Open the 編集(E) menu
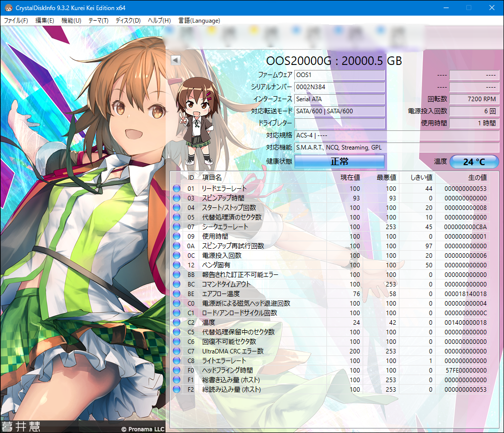This screenshot has width=504, height=433. click(x=44, y=21)
